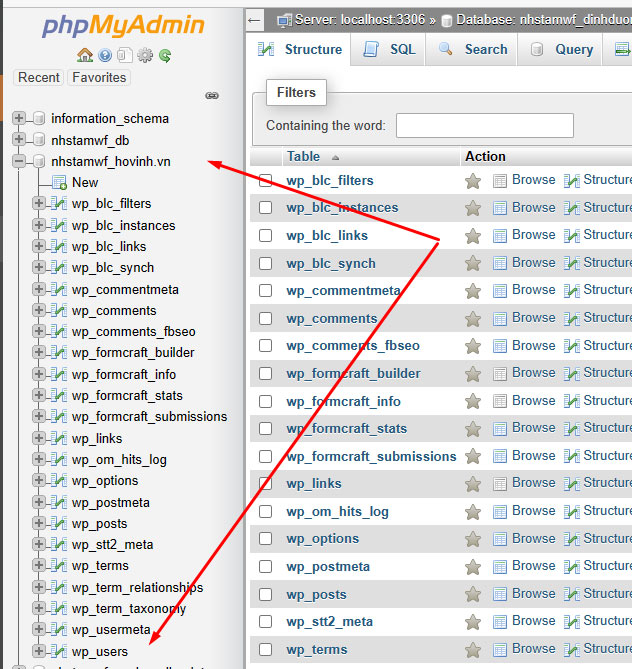Expand wp_users in the sidebar tree
632x669 pixels.
point(39,651)
